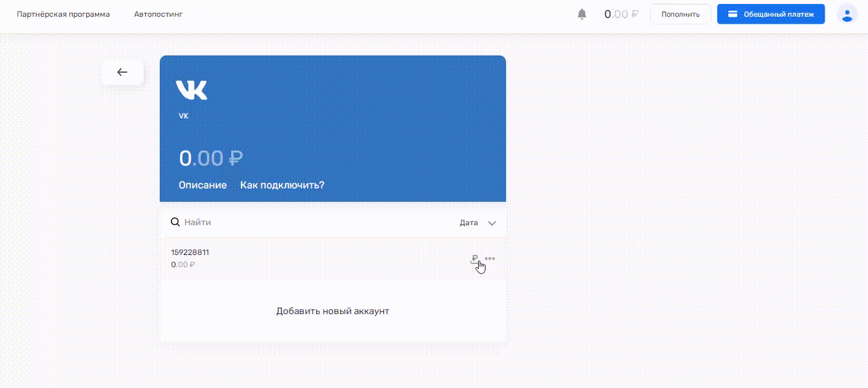Open the Как подключить? link

(x=282, y=185)
